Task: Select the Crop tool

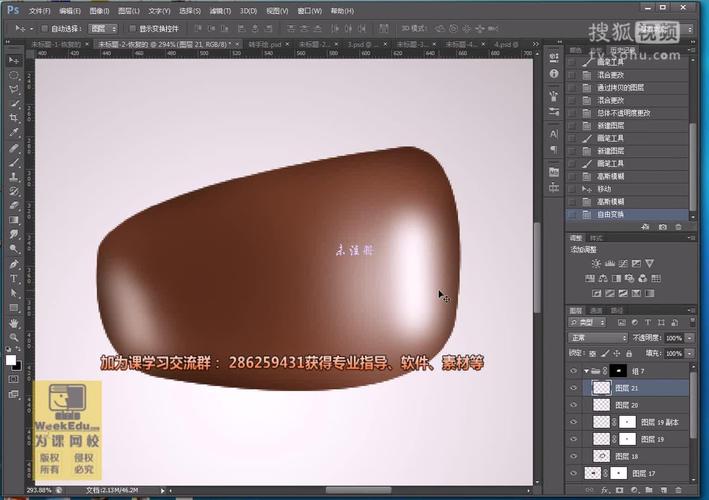Action: click(14, 118)
